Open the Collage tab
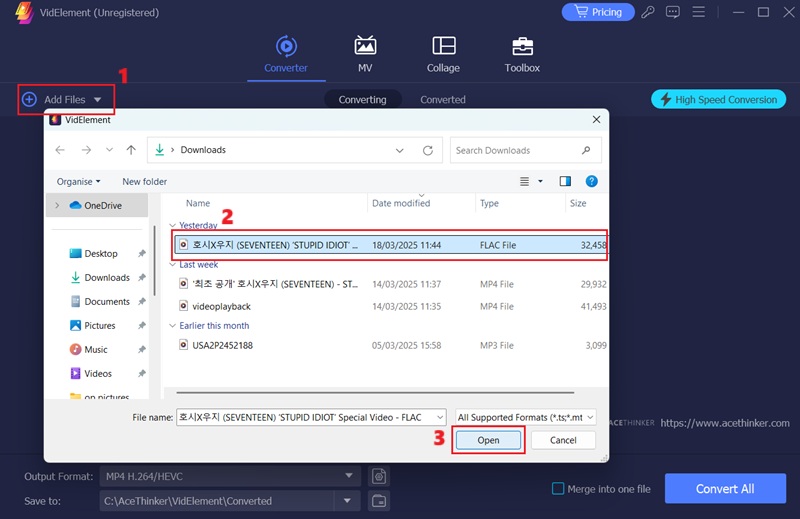Screen dimensions: 800x519 [x=443, y=54]
